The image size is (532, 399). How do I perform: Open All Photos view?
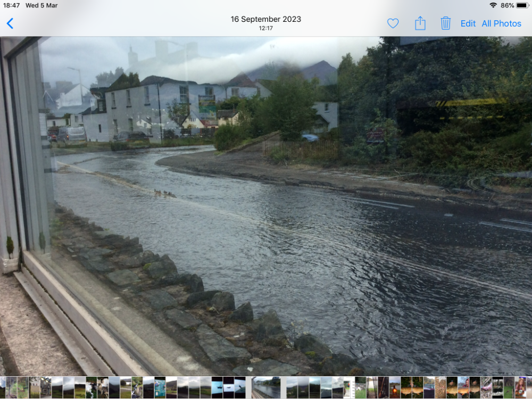tap(501, 23)
